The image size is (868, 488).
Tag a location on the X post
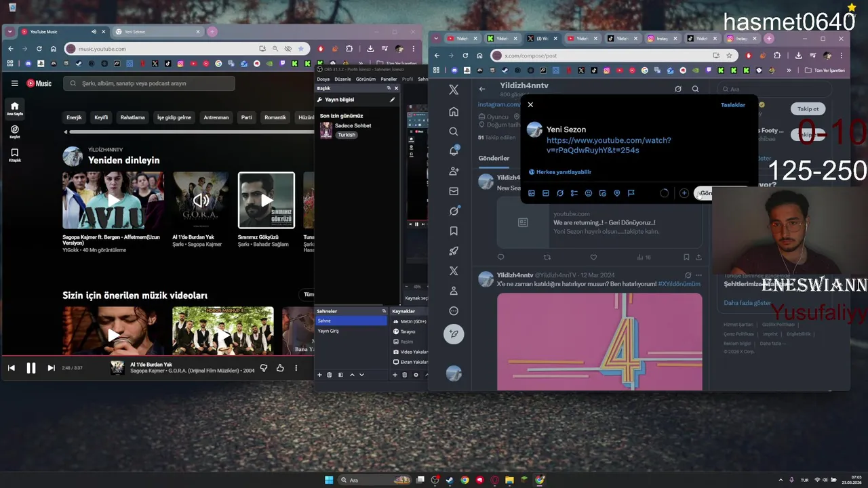[617, 193]
